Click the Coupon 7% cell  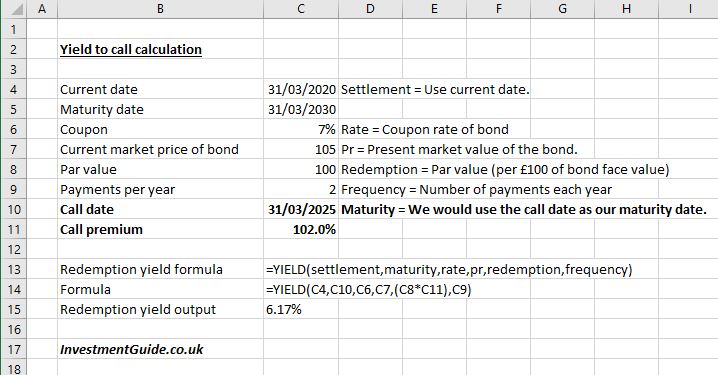(301, 129)
